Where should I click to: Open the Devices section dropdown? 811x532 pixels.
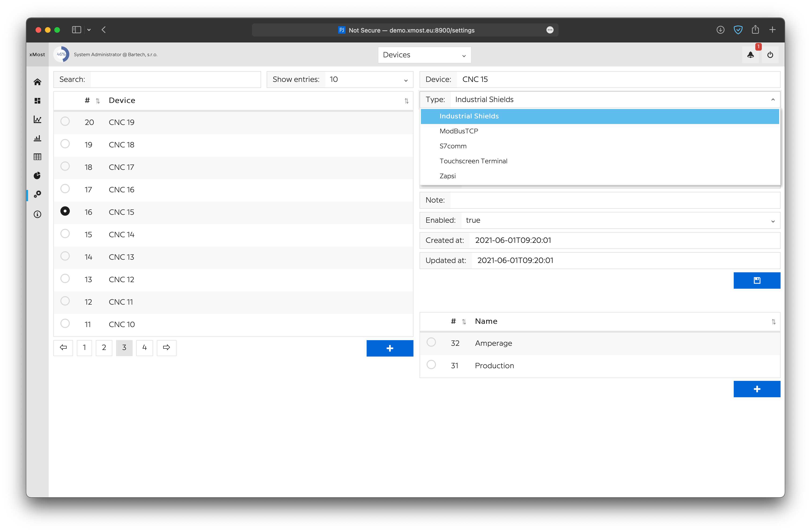point(424,55)
